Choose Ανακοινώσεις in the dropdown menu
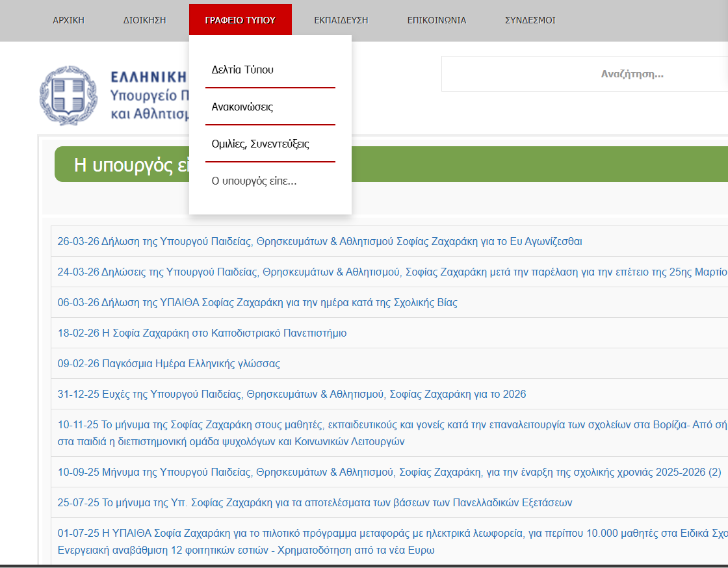 coord(242,107)
